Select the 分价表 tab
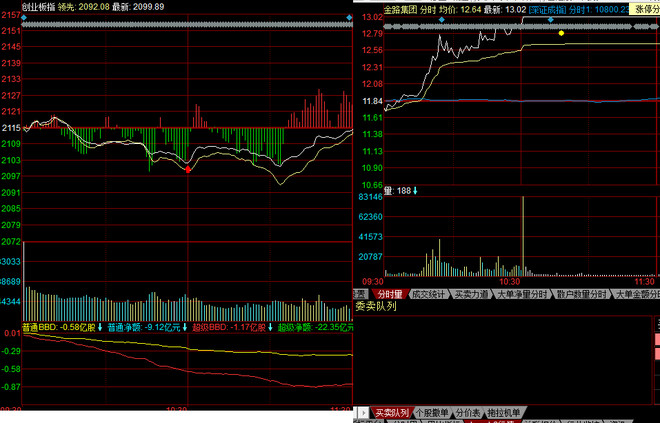The height and width of the screenshot is (423, 660). (x=468, y=412)
